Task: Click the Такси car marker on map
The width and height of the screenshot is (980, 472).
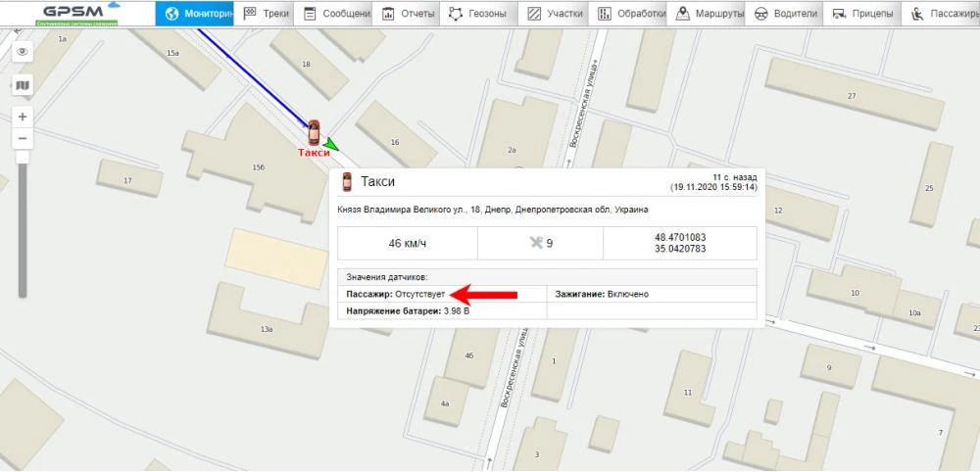Action: (314, 132)
